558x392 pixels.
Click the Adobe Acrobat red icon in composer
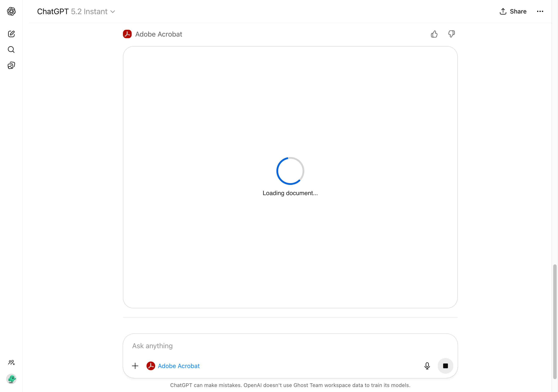point(151,366)
